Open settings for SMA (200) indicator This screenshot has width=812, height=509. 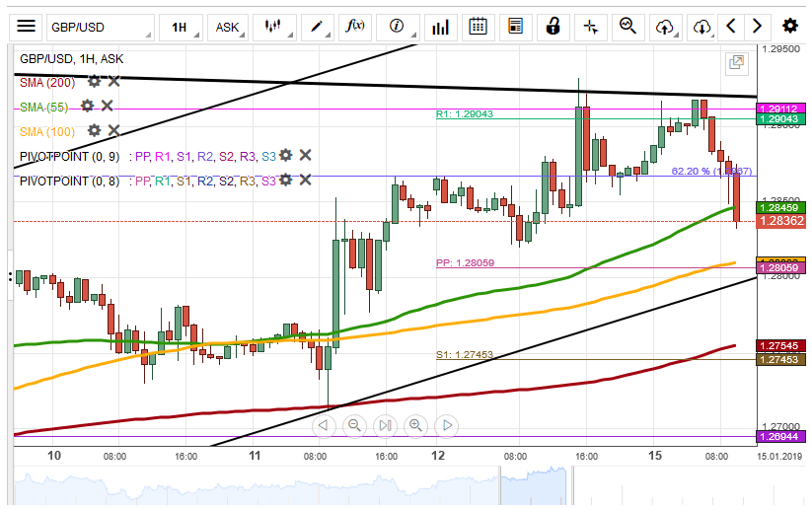(95, 82)
